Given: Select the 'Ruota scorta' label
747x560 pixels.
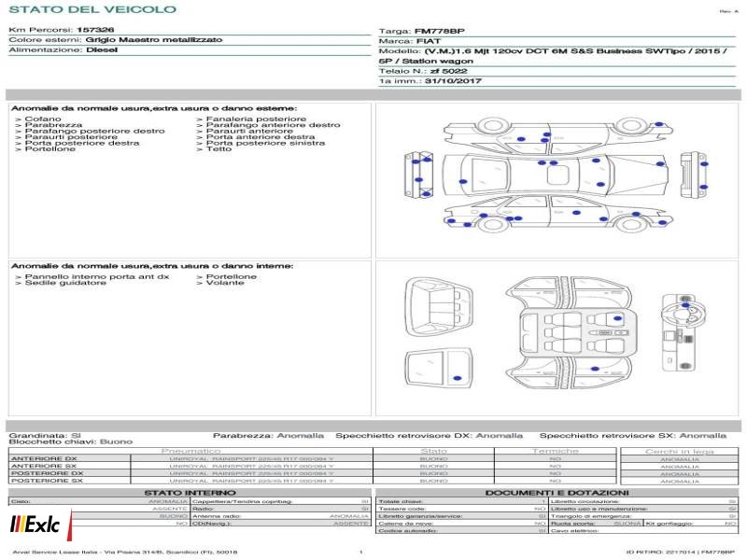Looking at the screenshot, I should pyautogui.click(x=573, y=524).
